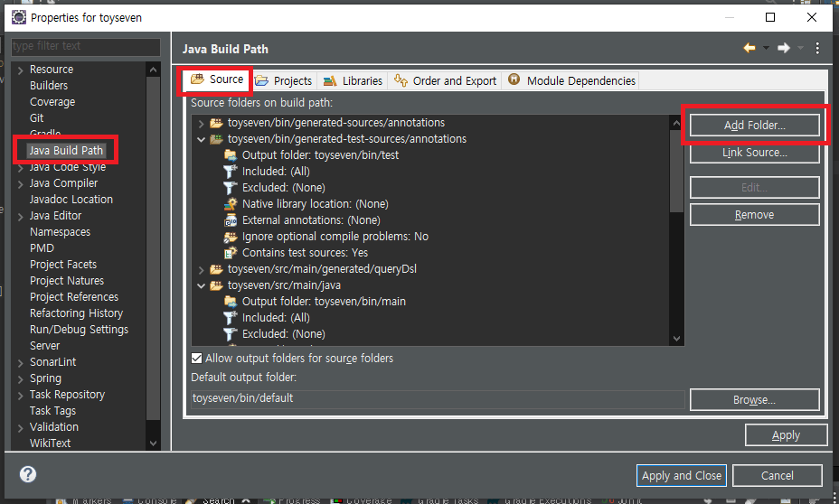This screenshot has width=839, height=504.
Task: Click Apply and Close button
Action: [681, 475]
